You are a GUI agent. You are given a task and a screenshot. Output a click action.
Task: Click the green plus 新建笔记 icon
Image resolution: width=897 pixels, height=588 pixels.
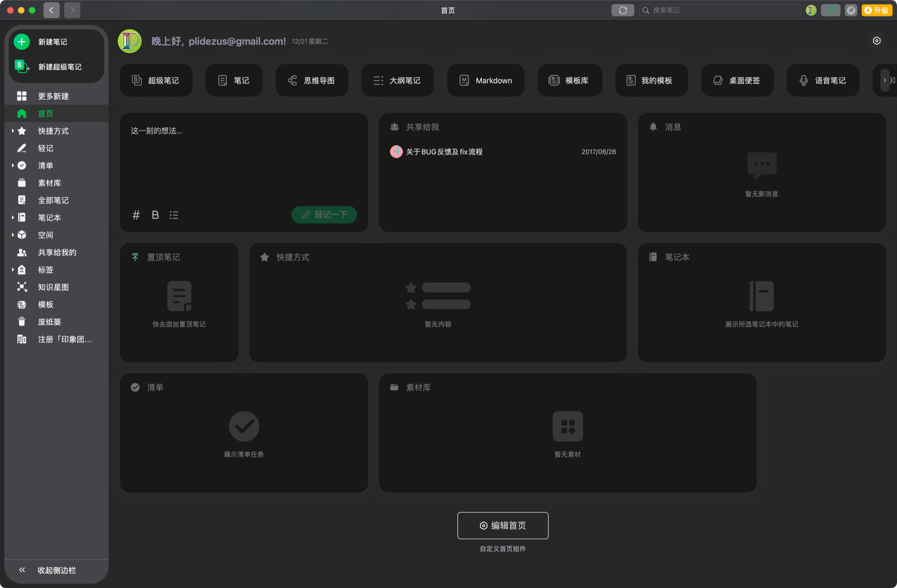[22, 42]
